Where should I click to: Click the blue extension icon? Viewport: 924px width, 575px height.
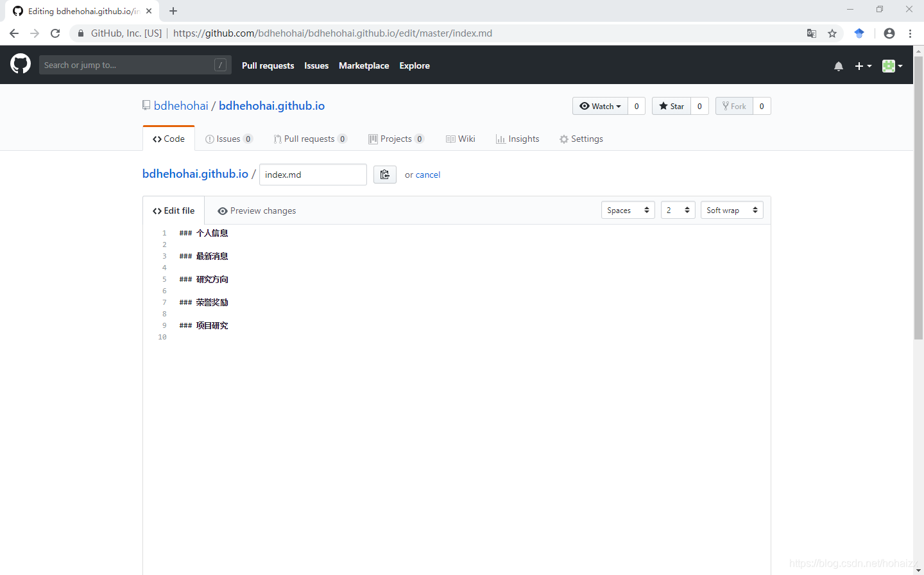(859, 33)
